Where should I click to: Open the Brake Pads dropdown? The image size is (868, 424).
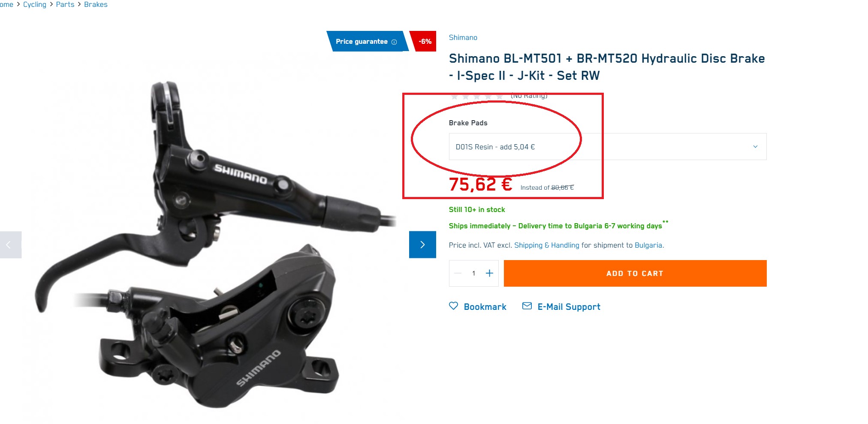click(607, 147)
